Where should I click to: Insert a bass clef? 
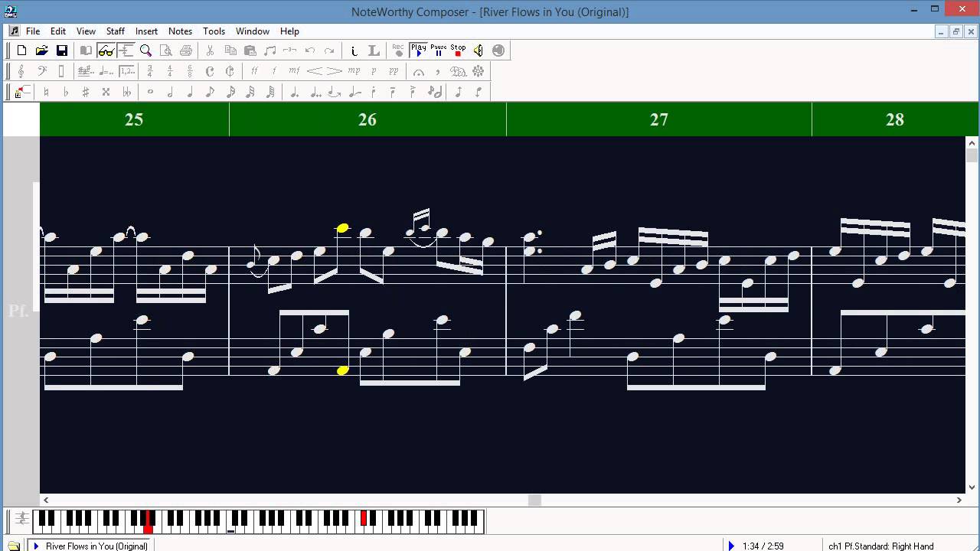click(42, 71)
